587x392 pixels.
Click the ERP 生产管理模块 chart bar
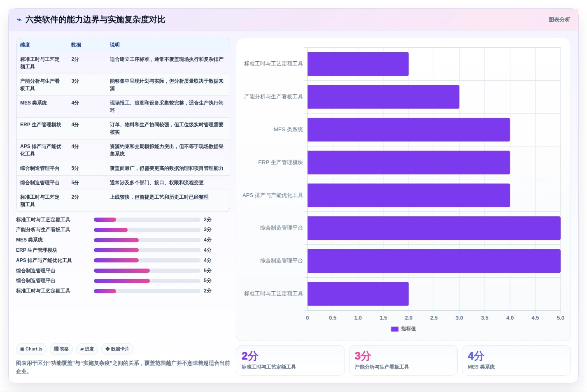click(409, 162)
